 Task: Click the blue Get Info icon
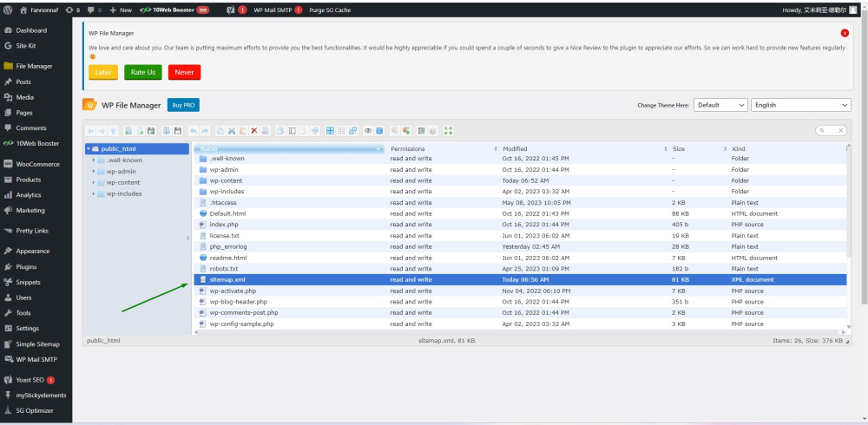[379, 131]
